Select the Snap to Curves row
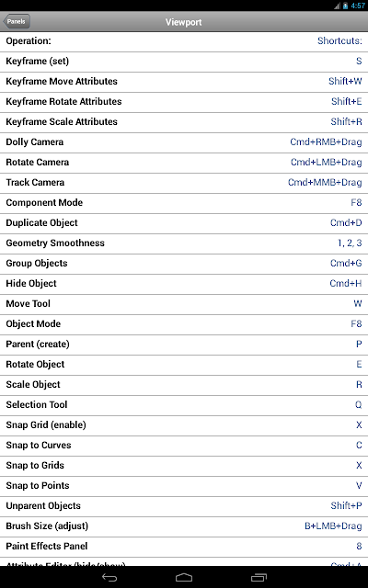The width and height of the screenshot is (368, 588). point(184,446)
